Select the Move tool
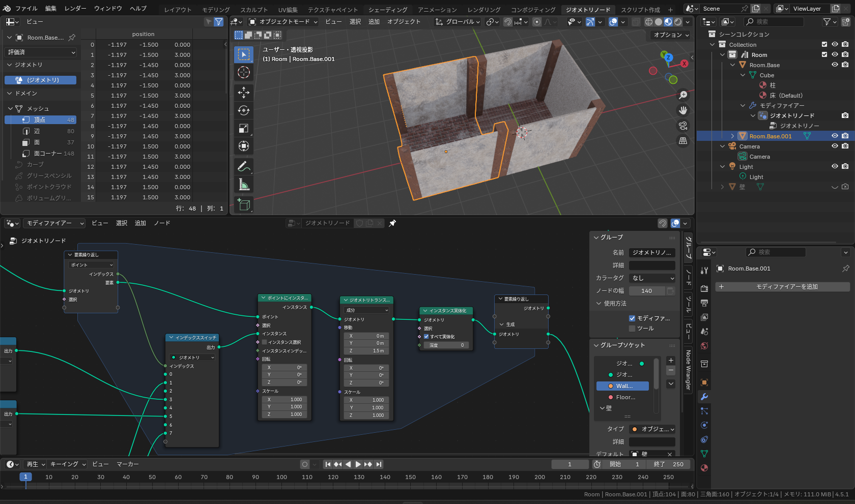855x504 pixels. point(244,92)
